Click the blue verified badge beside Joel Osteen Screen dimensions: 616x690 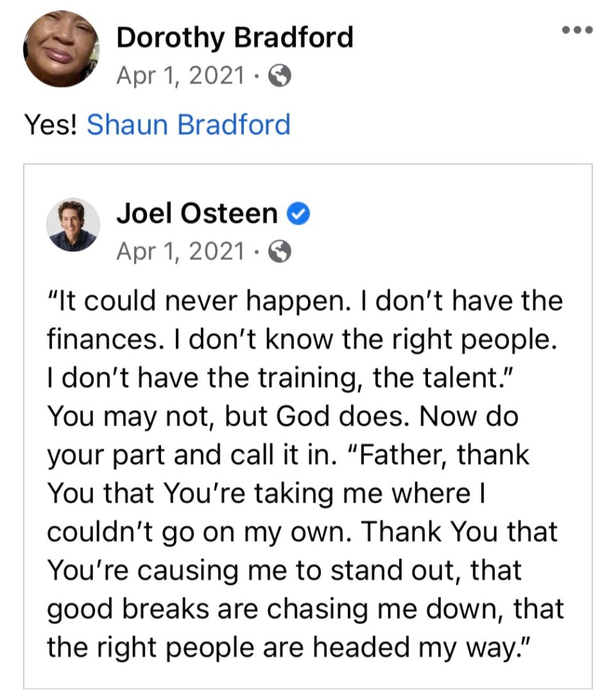click(299, 214)
